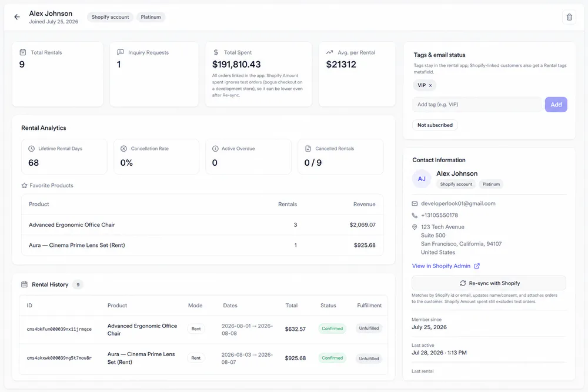Click Re-sync with Shopify button
This screenshot has width=588, height=392.
(489, 283)
